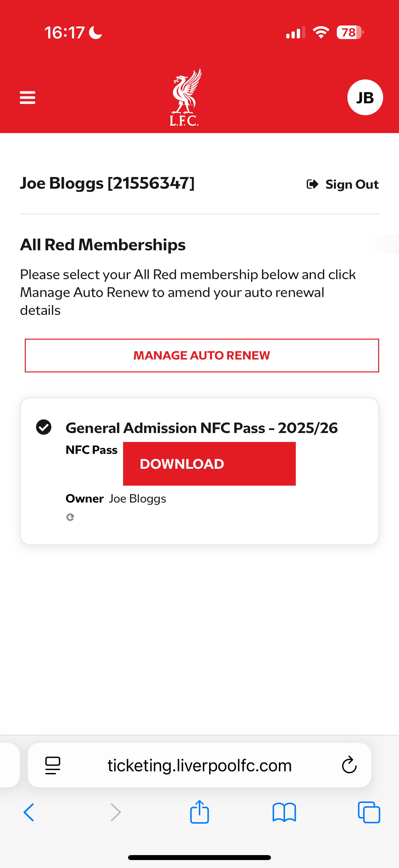Go forward with Safari forward arrow
The width and height of the screenshot is (399, 868).
(115, 812)
